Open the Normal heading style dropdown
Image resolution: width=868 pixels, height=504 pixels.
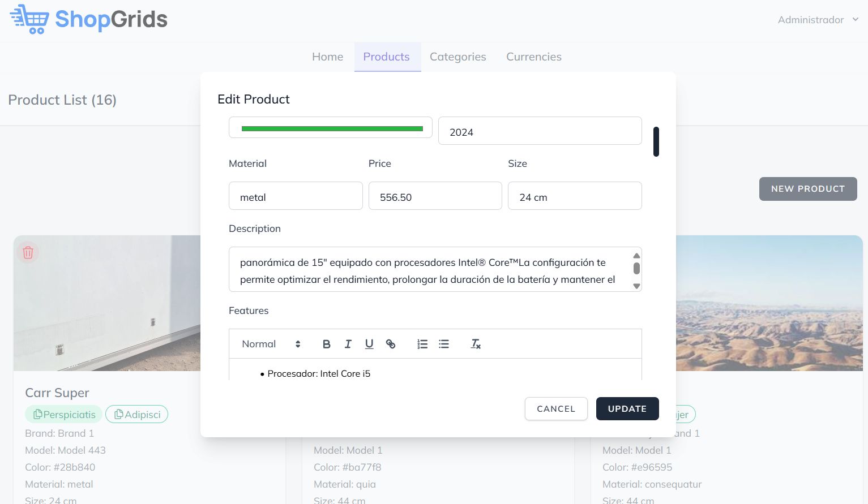(271, 344)
